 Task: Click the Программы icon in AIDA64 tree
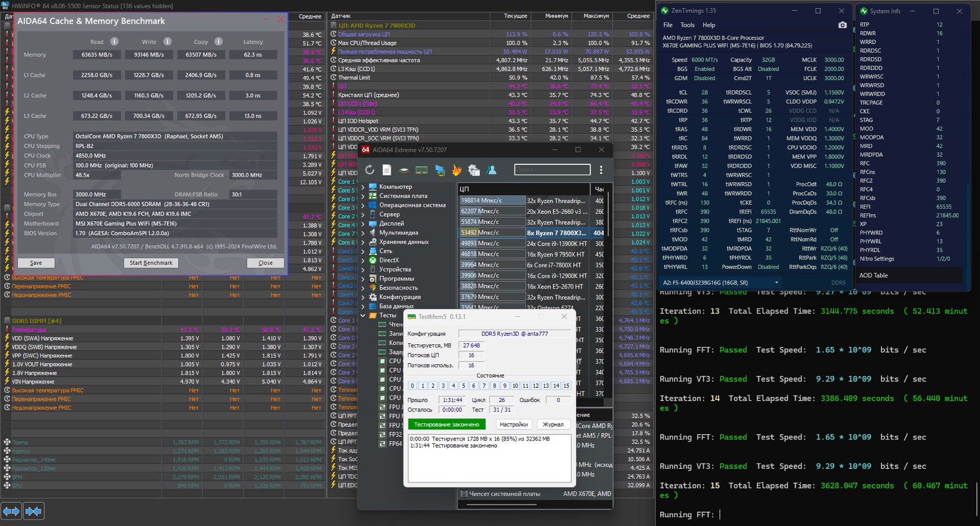(x=373, y=279)
